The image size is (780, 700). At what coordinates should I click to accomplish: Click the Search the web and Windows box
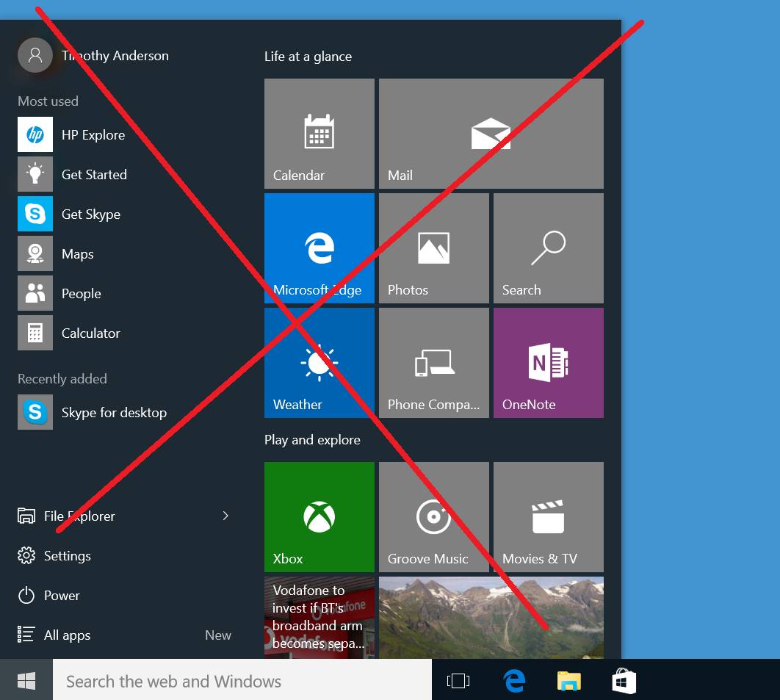(242, 680)
